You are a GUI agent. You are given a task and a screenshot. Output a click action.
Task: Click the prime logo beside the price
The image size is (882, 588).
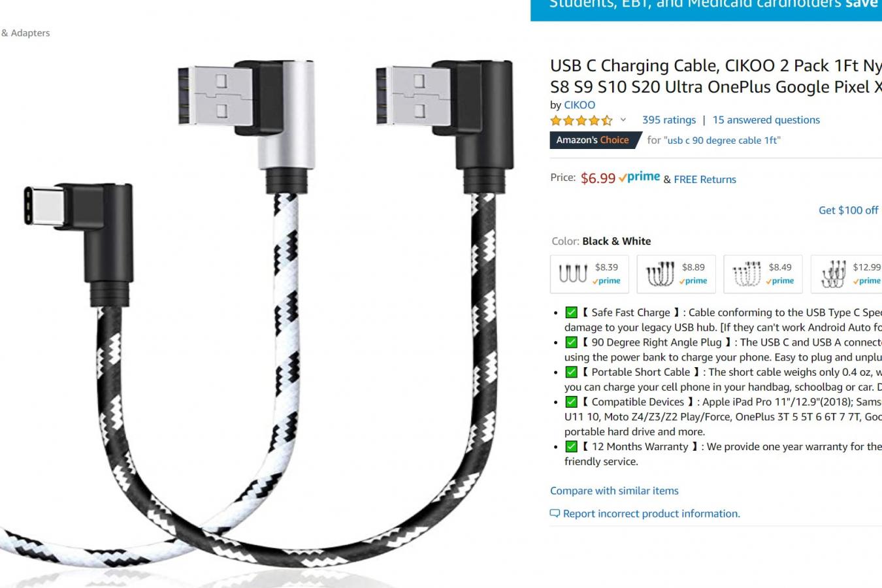click(x=640, y=177)
